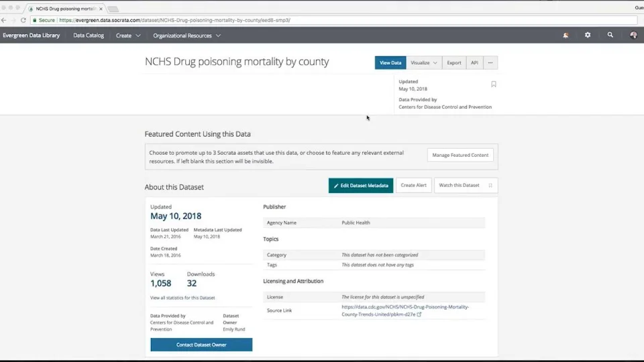Image resolution: width=644 pixels, height=362 pixels.
Task: Open the Organizational Resources dropdown
Action: (x=186, y=36)
